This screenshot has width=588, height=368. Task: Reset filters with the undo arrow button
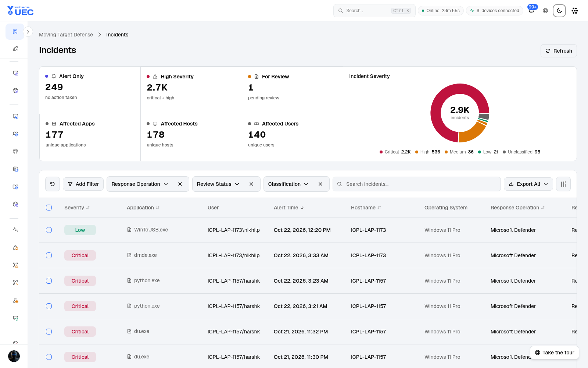click(x=53, y=184)
